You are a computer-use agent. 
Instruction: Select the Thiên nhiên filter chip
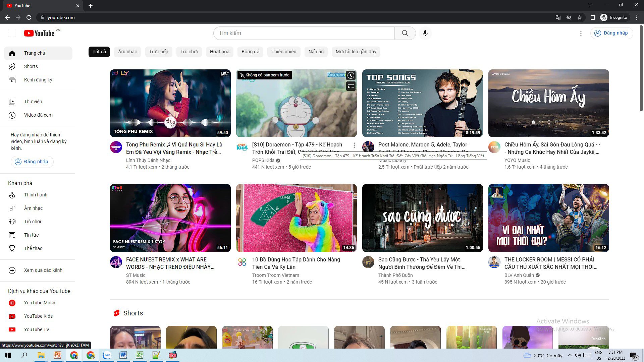284,52
